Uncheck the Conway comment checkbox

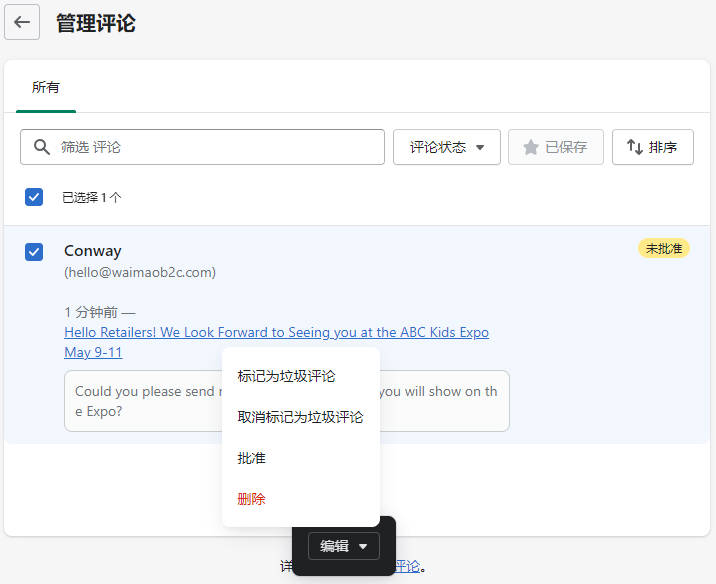(x=34, y=252)
